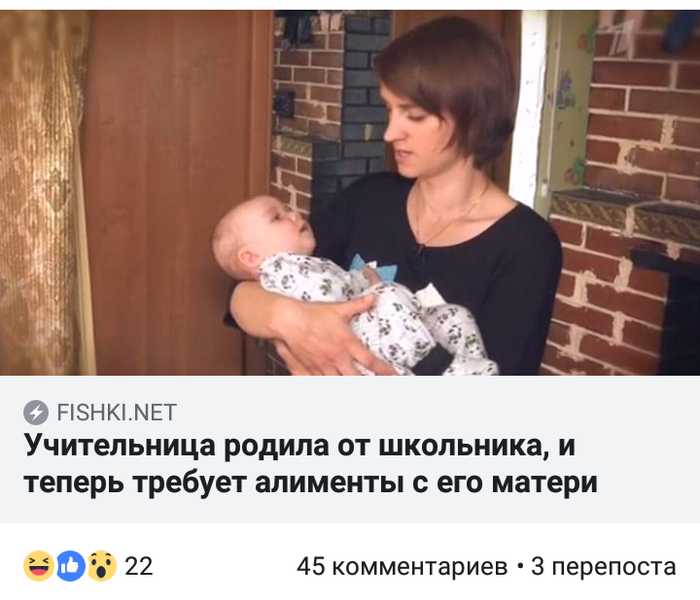Open the FISHKI.NET source link
The height and width of the screenshot is (600, 700).
click(117, 412)
